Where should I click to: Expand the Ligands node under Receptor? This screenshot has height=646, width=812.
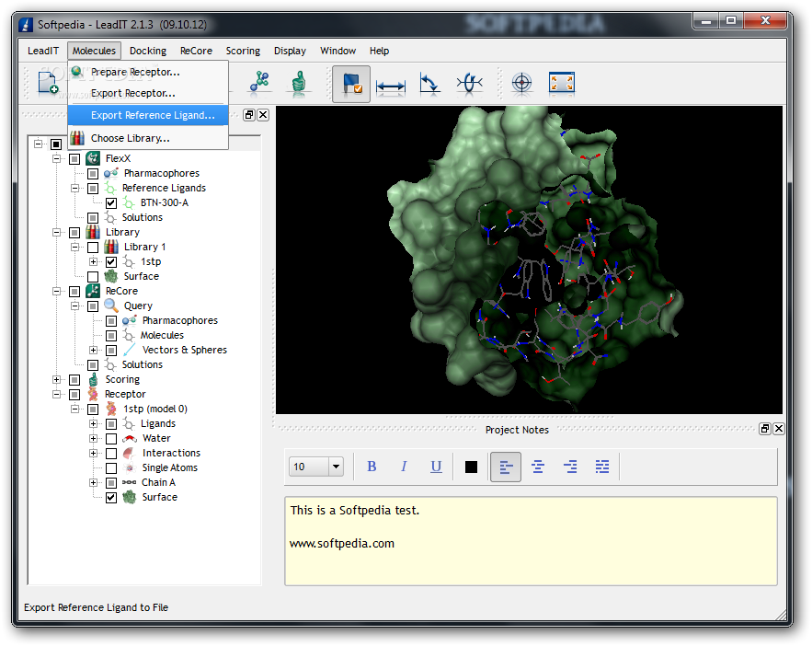pyautogui.click(x=93, y=423)
